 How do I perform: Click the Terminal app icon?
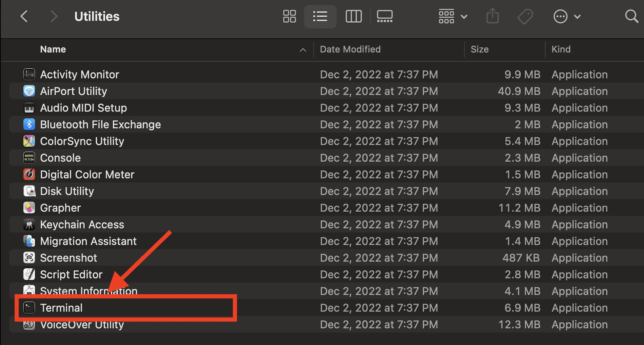(x=29, y=308)
